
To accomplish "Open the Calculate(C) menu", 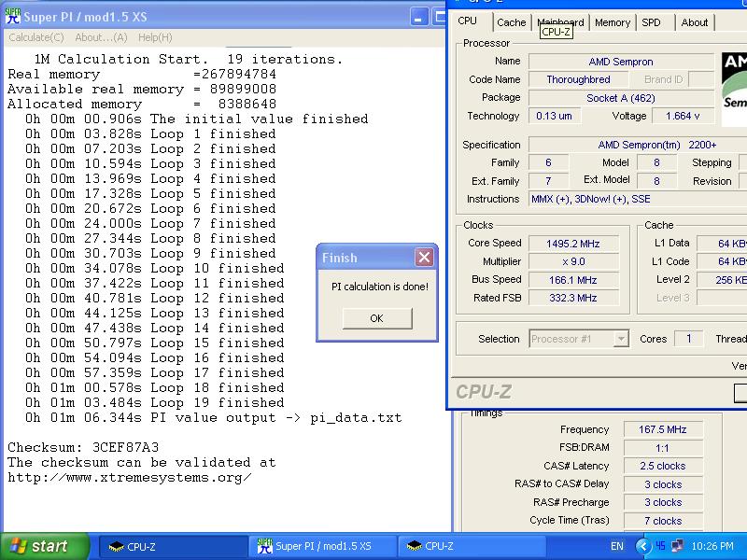I will coord(36,37).
